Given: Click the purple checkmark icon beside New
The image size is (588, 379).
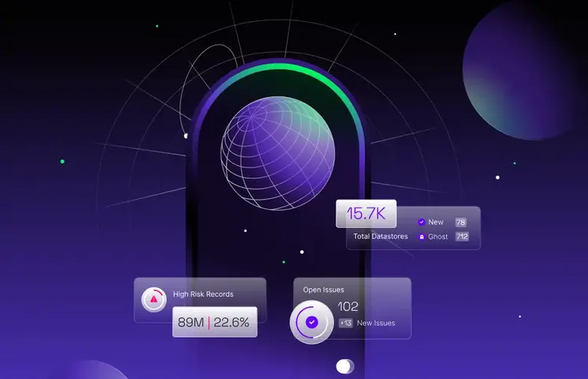Looking at the screenshot, I should [422, 222].
